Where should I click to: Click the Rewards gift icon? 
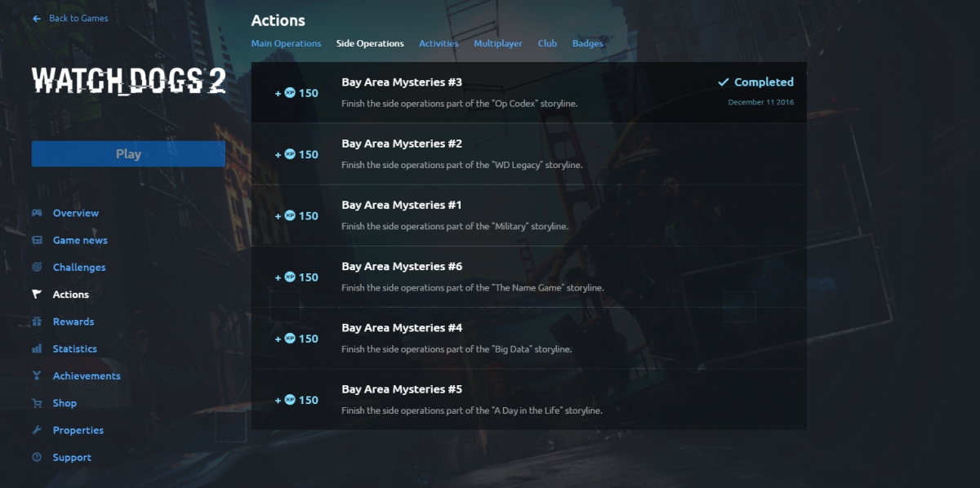tap(37, 322)
